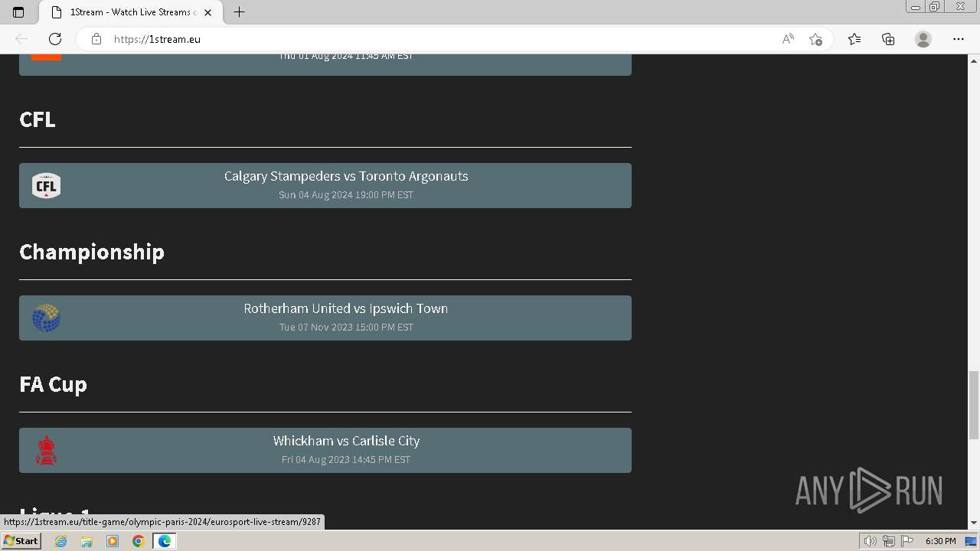
Task: Click Show desktop button at taskbar end
Action: 972,541
